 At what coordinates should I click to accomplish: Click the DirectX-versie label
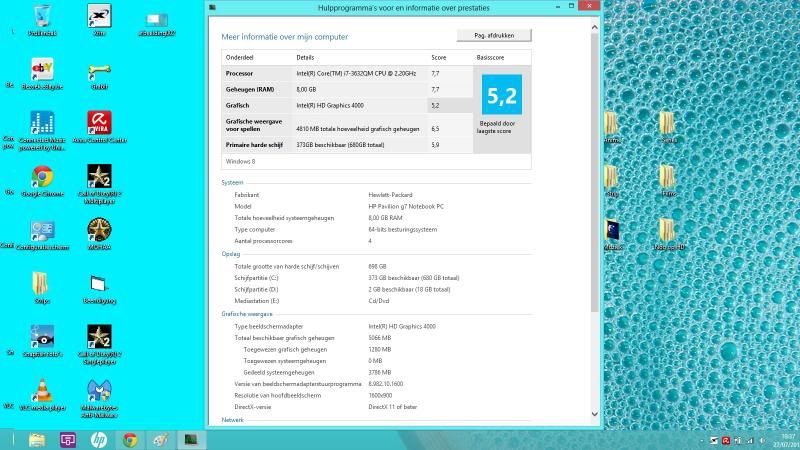coord(253,407)
